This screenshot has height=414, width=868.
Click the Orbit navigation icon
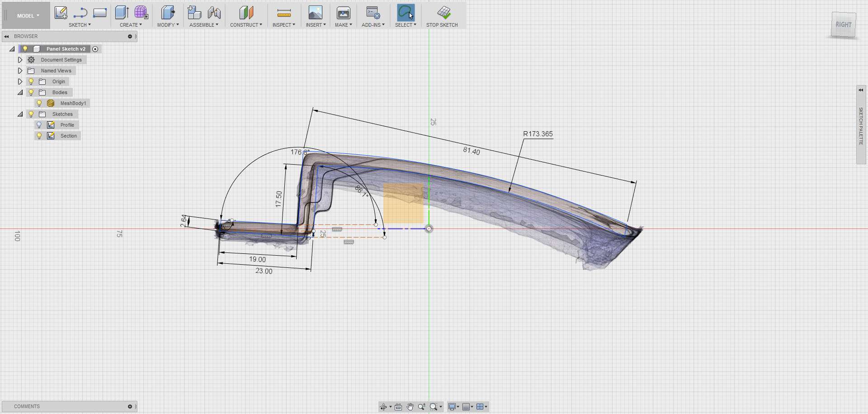(x=383, y=407)
